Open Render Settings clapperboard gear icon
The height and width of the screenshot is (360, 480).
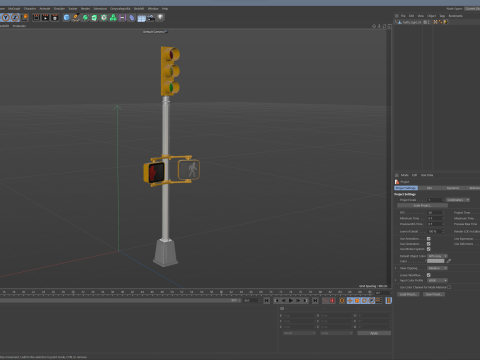coord(55,17)
